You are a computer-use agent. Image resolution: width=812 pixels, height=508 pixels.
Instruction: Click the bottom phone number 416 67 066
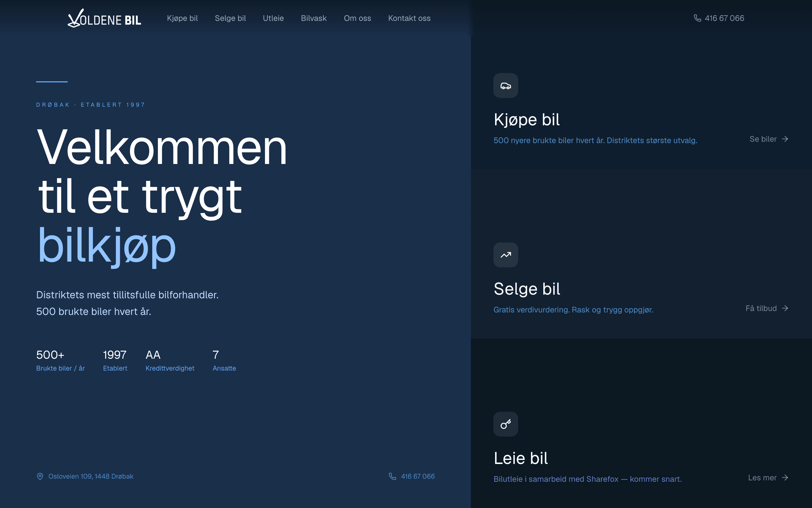(x=418, y=476)
